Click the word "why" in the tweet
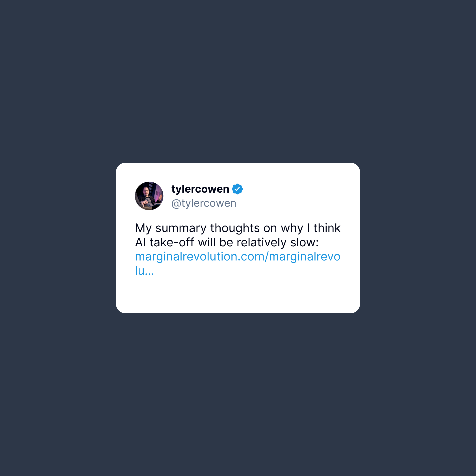The width and height of the screenshot is (476, 476). point(292,228)
